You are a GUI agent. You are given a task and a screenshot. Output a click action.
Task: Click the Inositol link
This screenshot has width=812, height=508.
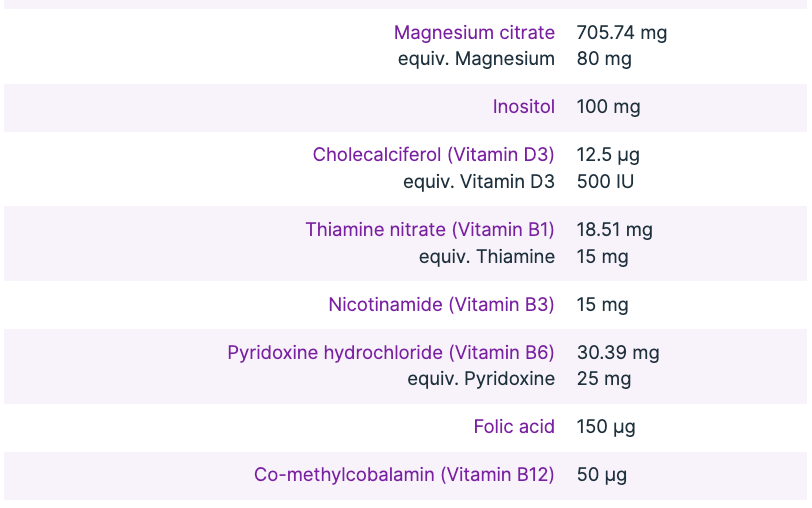pyautogui.click(x=523, y=107)
